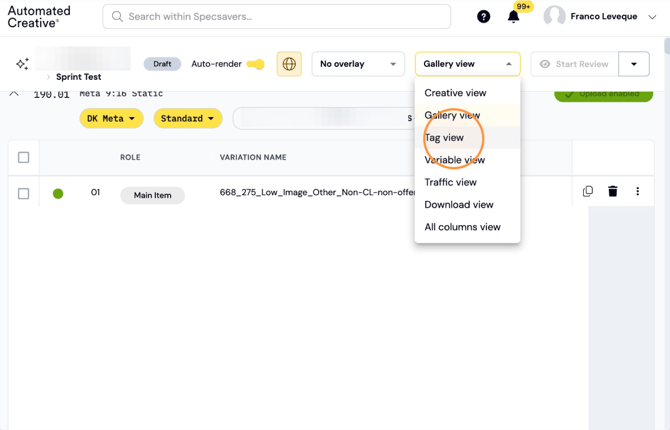
Task: Collapse the 190.01 section chevron
Action: (x=14, y=94)
